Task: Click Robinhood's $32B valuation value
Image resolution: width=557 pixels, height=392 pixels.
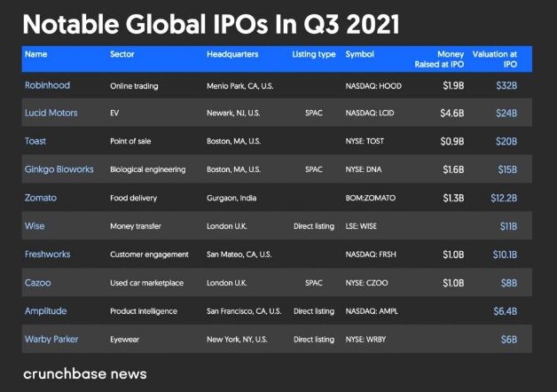Action: point(506,86)
